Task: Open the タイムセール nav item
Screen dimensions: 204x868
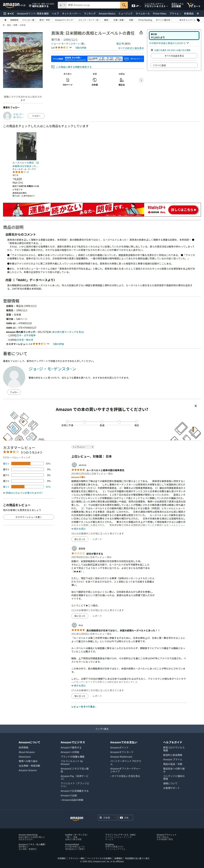Action: pyautogui.click(x=142, y=13)
